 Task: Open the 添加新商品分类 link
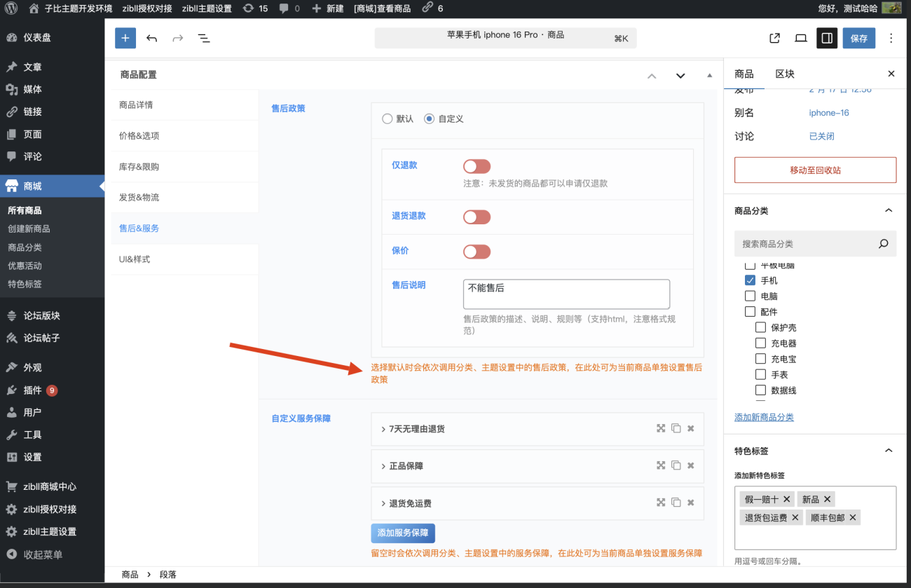click(x=763, y=417)
